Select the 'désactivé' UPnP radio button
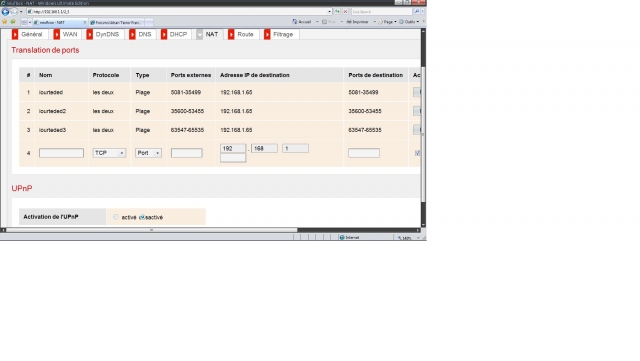The width and height of the screenshot is (640, 361). point(142,217)
